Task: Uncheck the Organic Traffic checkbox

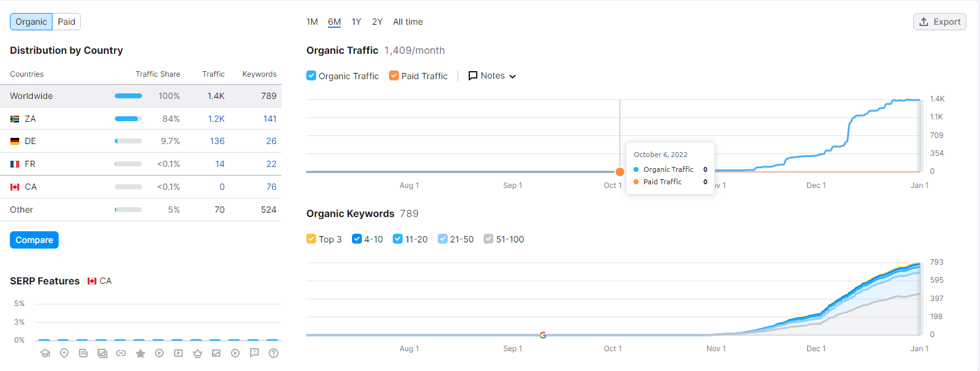Action: point(311,75)
